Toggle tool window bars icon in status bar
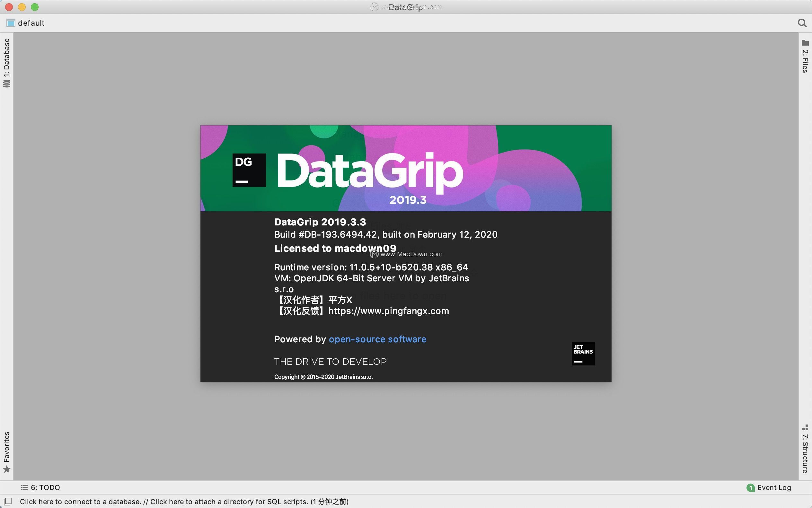This screenshot has height=508, width=812. 8,501
